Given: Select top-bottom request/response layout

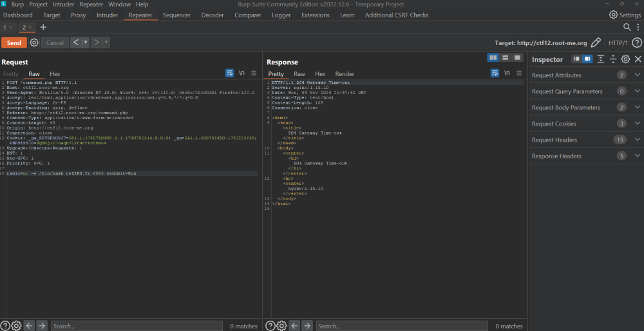Looking at the screenshot, I should click(505, 57).
